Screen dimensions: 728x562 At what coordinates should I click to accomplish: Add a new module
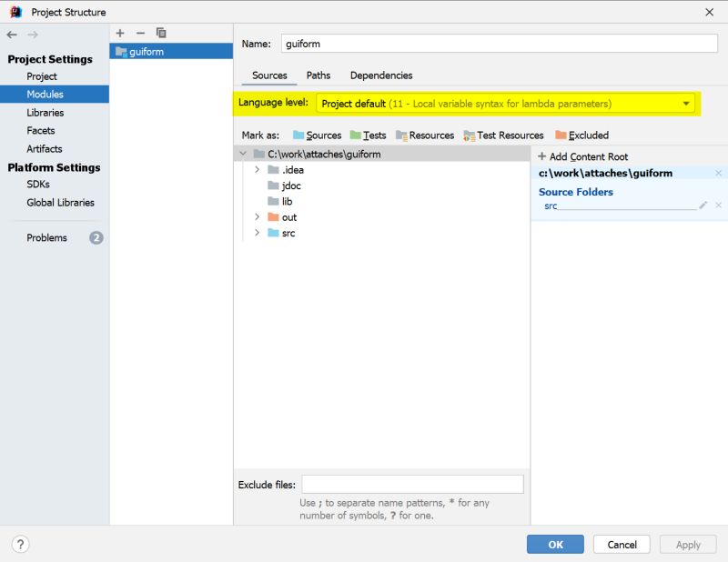click(x=119, y=33)
